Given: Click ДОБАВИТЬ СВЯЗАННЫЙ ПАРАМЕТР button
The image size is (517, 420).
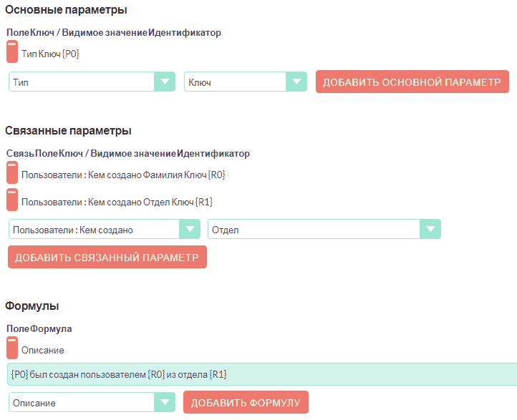Looking at the screenshot, I should coord(107,258).
